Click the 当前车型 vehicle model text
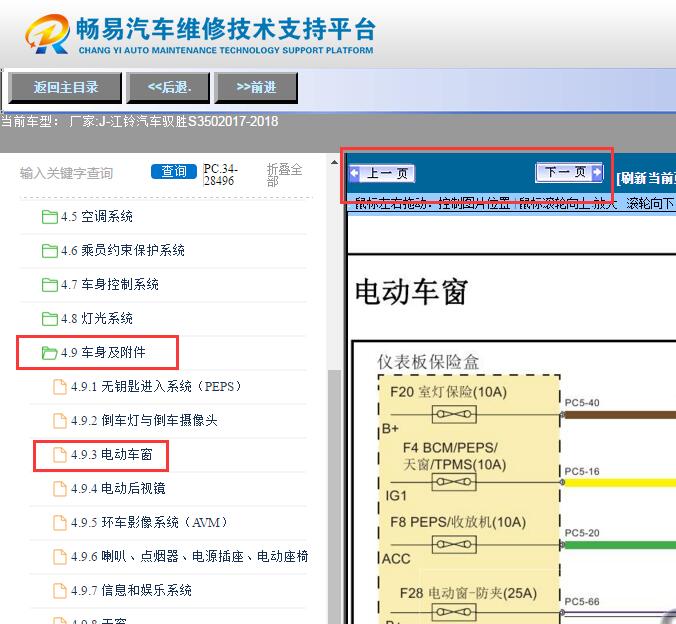Screen dimensions: 676x624 [x=140, y=121]
